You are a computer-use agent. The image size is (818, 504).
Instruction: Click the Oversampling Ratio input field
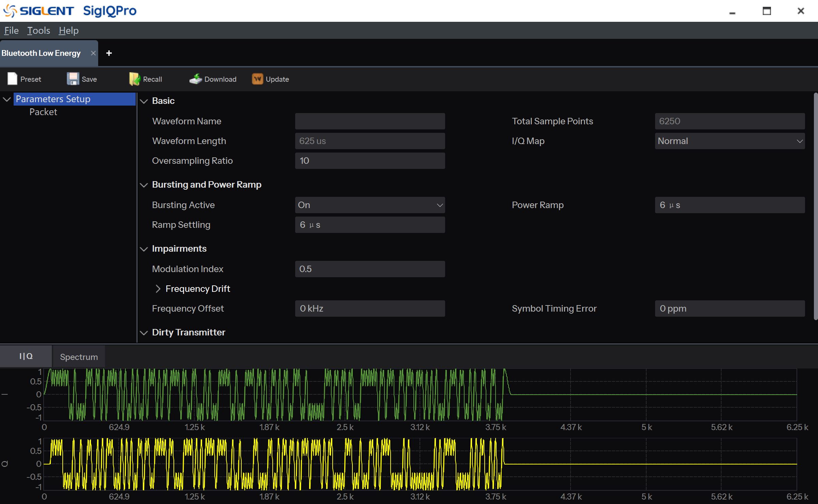coord(370,161)
